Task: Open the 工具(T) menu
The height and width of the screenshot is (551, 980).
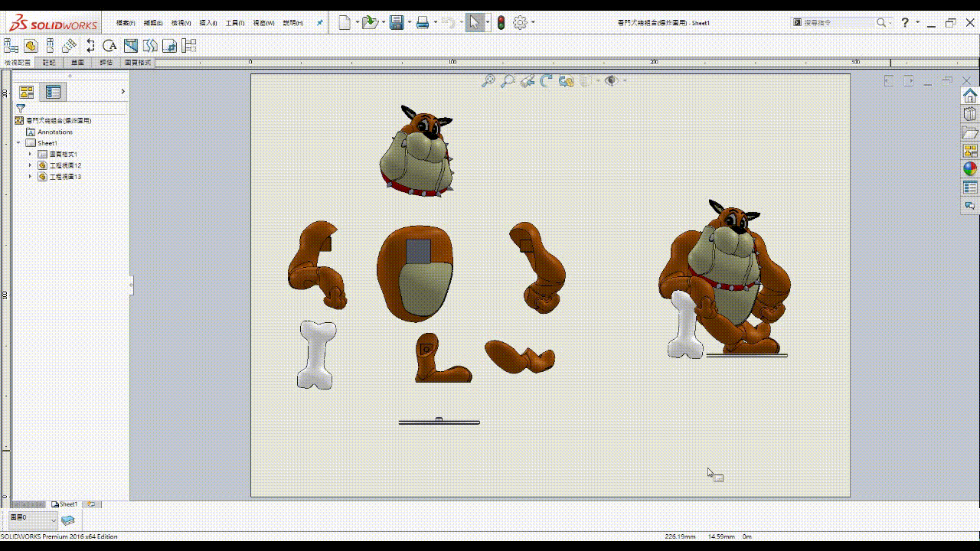Action: point(235,23)
